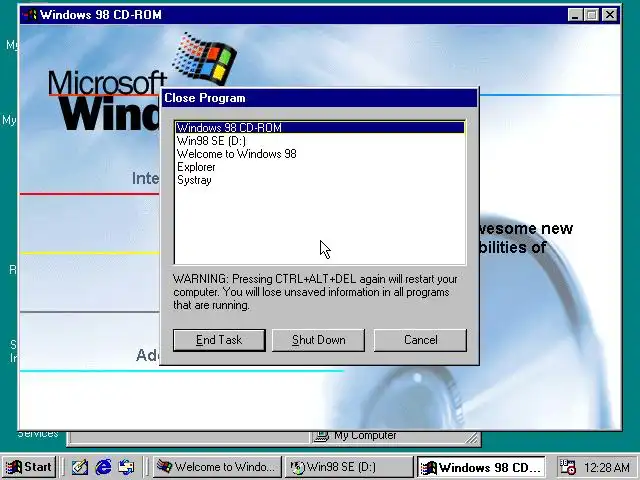Switch to Win98 SE (D:) taskbar button
The height and width of the screenshot is (480, 640).
pos(349,467)
